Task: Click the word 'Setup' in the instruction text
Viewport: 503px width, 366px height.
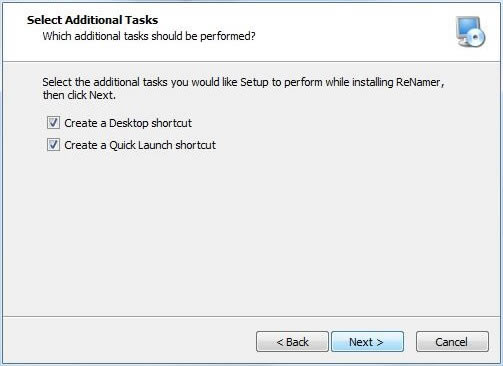Action: [254, 82]
